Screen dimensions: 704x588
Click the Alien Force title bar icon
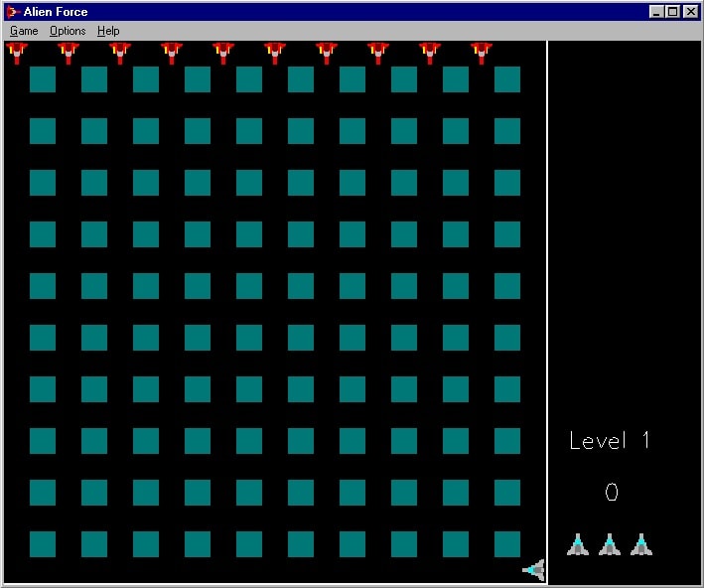[13, 12]
